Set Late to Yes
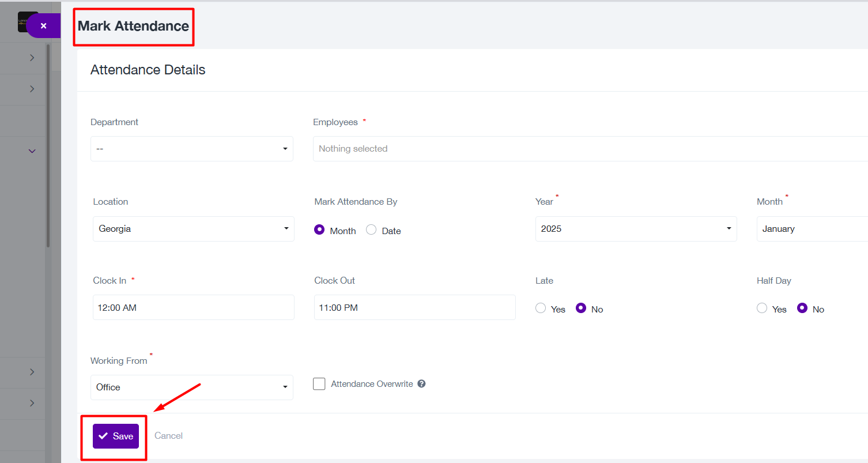 [541, 308]
